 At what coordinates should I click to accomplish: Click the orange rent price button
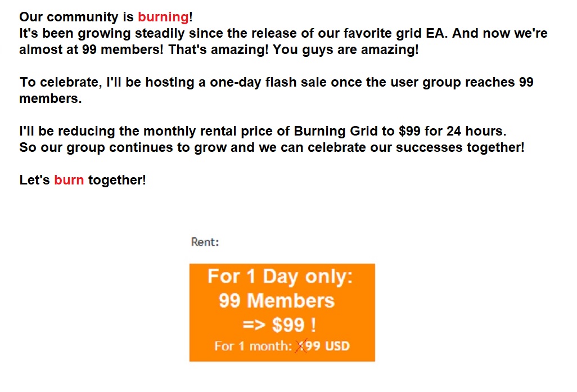point(282,313)
